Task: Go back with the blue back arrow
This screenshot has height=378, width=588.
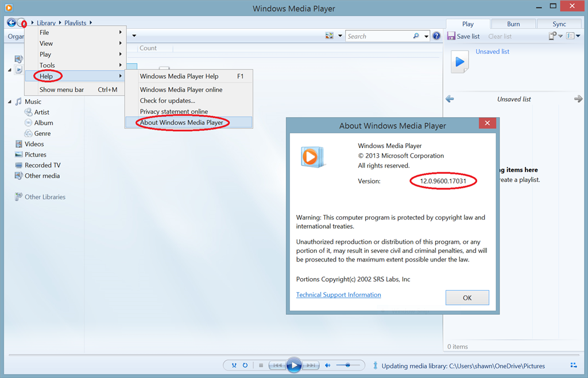Action: coord(11,23)
